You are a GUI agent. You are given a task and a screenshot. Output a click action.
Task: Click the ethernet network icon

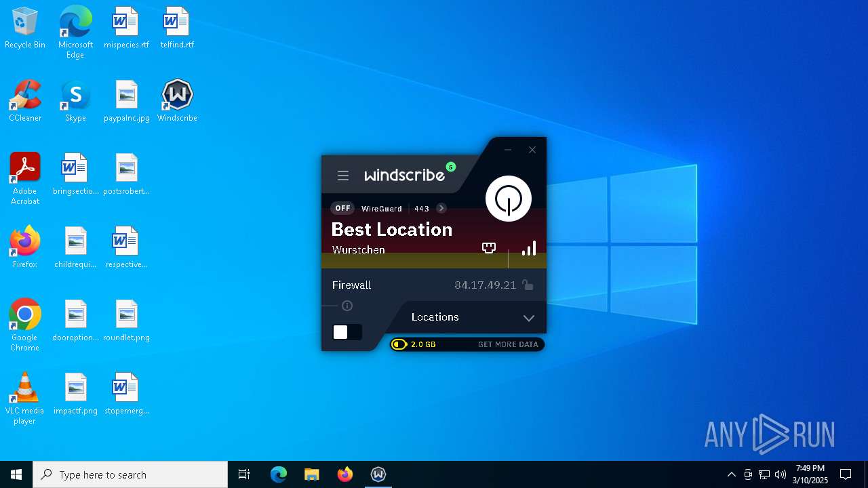click(489, 248)
